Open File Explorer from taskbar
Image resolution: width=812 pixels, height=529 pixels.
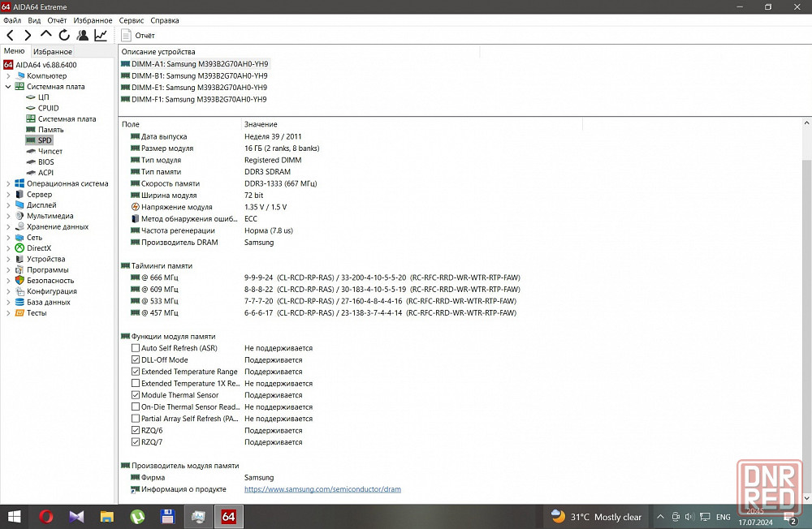click(106, 517)
